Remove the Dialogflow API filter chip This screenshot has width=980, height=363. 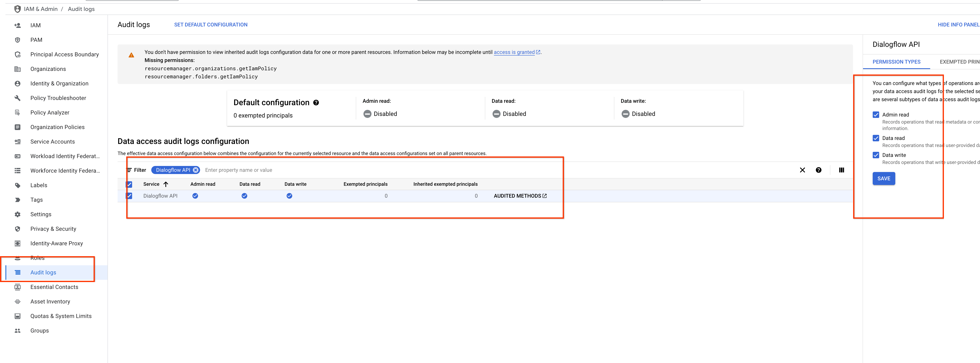point(196,170)
